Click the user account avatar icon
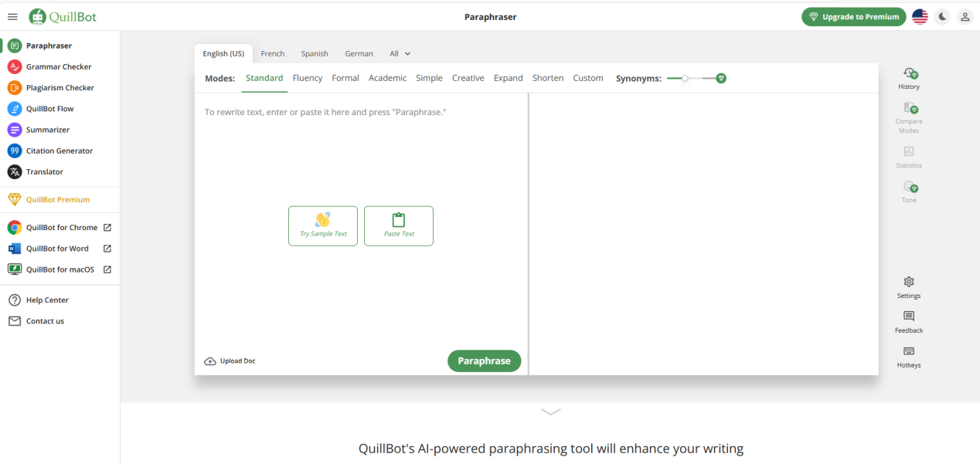Viewport: 980px width, 464px height. [965, 16]
